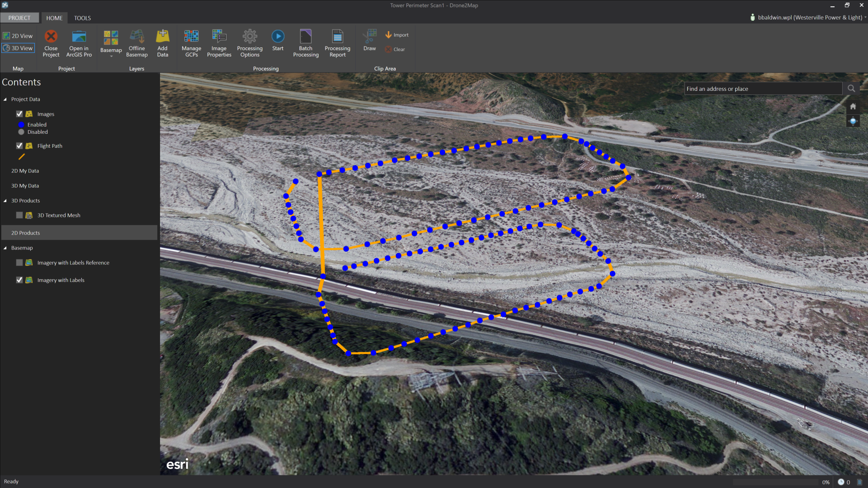Open Manage GCPs tool

tap(191, 43)
